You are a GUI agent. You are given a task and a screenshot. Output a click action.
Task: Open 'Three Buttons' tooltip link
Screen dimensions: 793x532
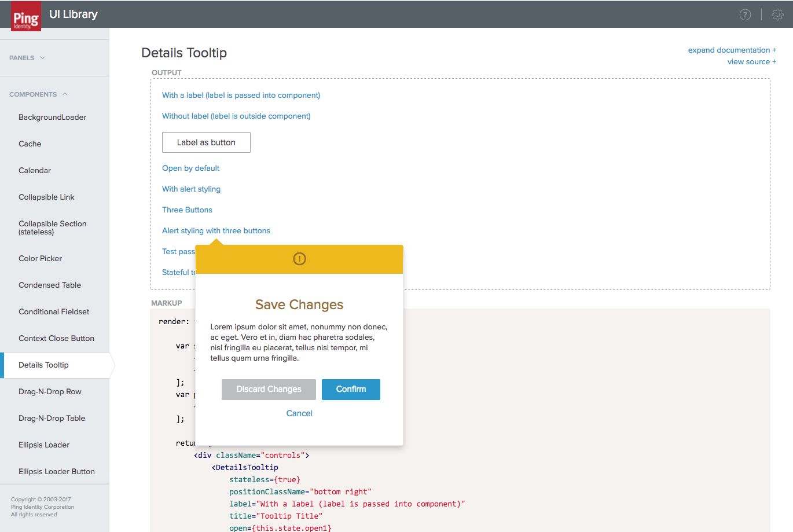point(187,210)
